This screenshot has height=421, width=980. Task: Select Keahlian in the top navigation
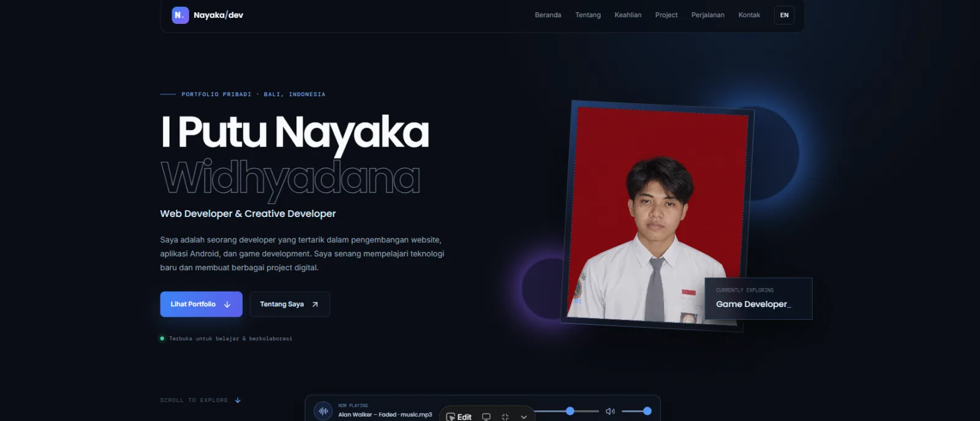628,15
